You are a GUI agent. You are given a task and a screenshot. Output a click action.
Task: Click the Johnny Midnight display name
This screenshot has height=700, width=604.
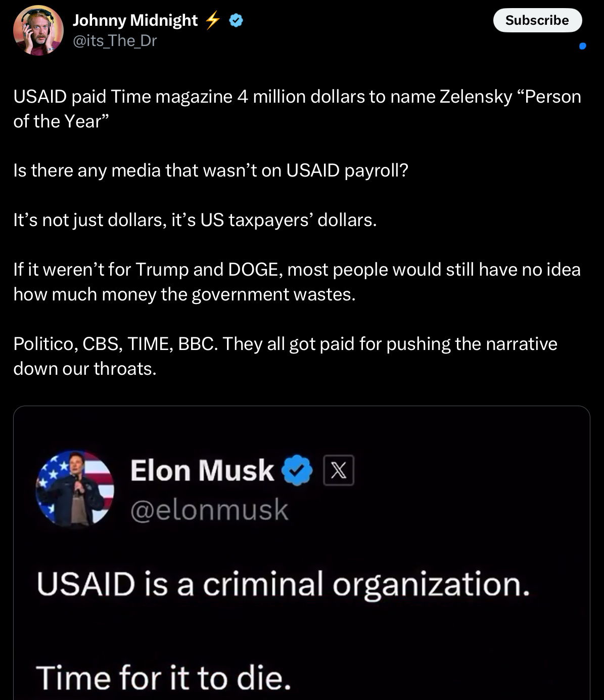point(135,20)
